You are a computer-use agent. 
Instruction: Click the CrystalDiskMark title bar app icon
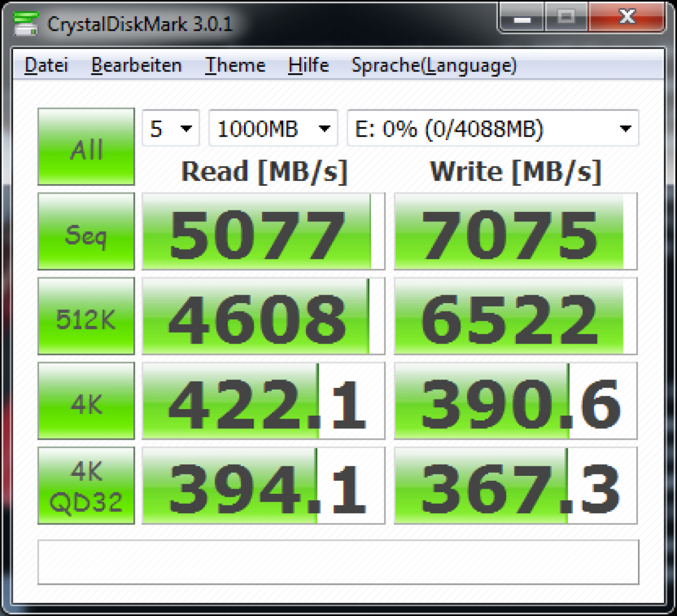click(x=25, y=23)
